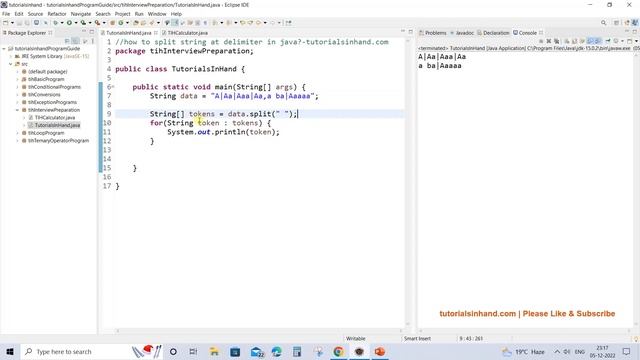The height and width of the screenshot is (360, 640).
Task: Click the Open Type toolbar icon
Action: [136, 23]
